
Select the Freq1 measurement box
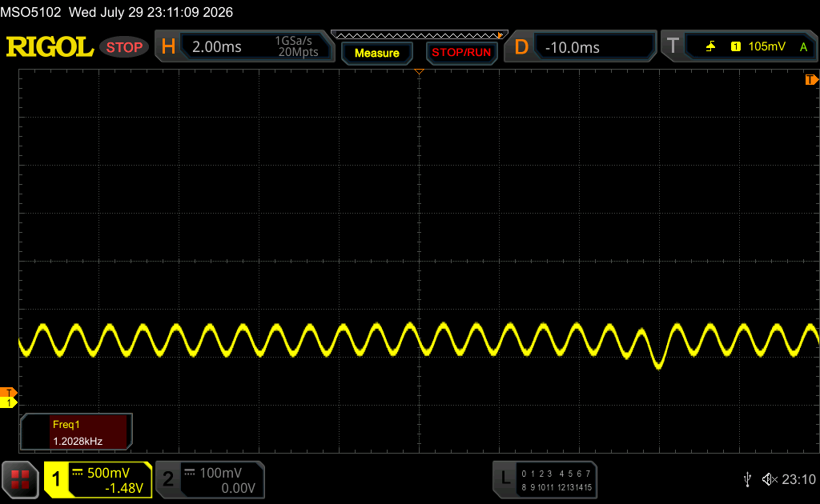tap(76, 433)
